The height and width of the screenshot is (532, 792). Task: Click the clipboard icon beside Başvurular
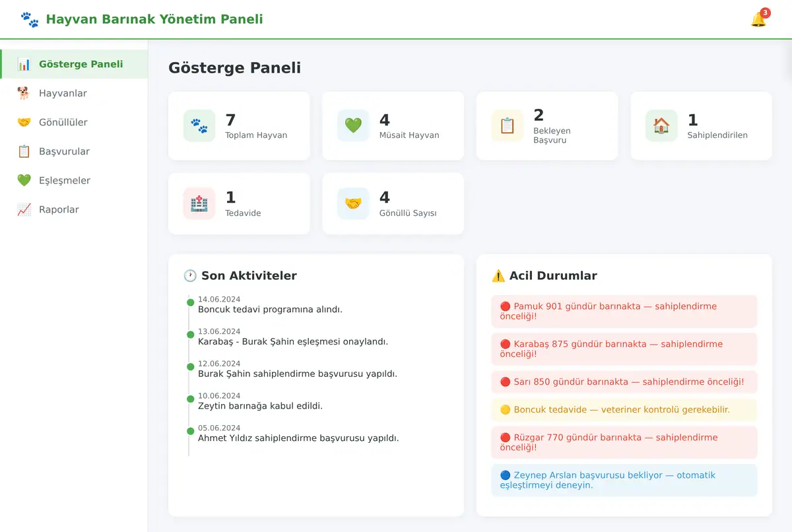[24, 151]
